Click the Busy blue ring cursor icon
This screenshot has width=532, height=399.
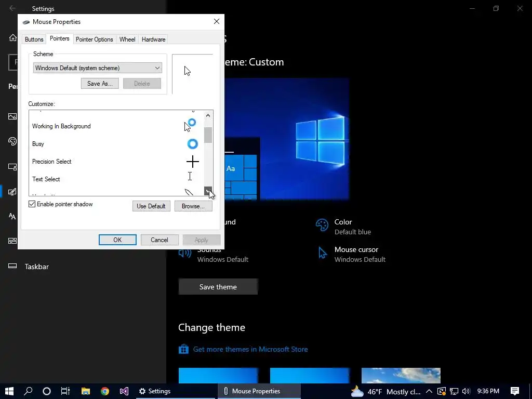point(192,144)
